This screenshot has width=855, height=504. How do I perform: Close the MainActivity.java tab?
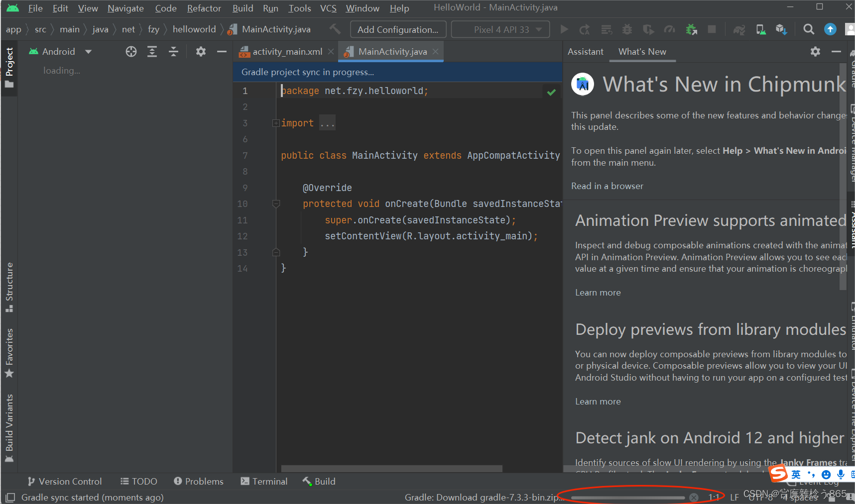pyautogui.click(x=436, y=51)
